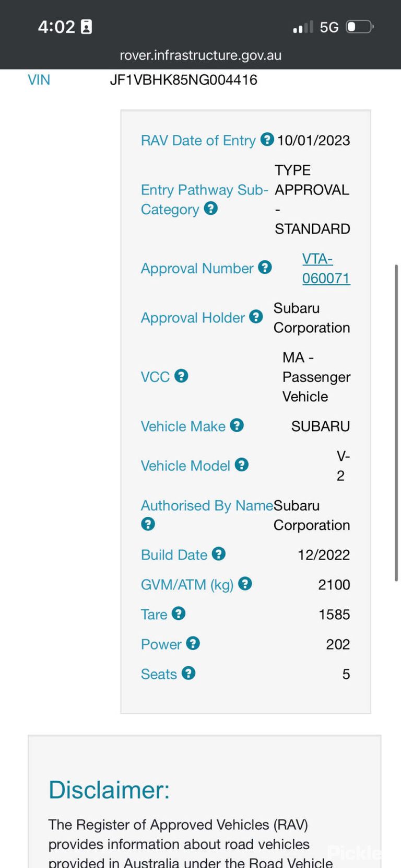Tap the VCC question mark icon
This screenshot has width=401, height=868.
[181, 376]
